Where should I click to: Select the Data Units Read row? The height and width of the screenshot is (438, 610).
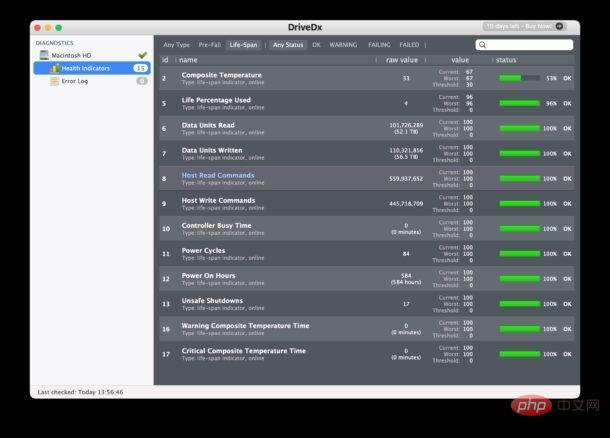pyautogui.click(x=366, y=128)
